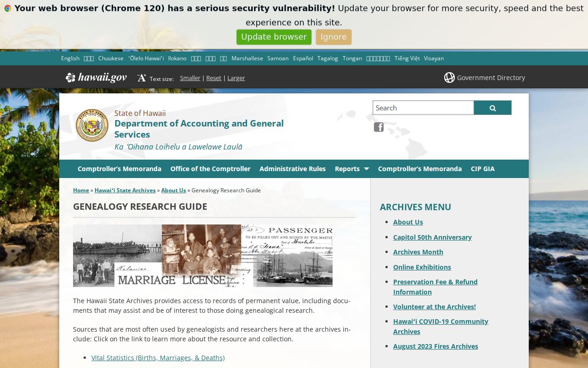This screenshot has height=368, width=588.
Task: Switch language to Samoan
Action: click(x=278, y=58)
